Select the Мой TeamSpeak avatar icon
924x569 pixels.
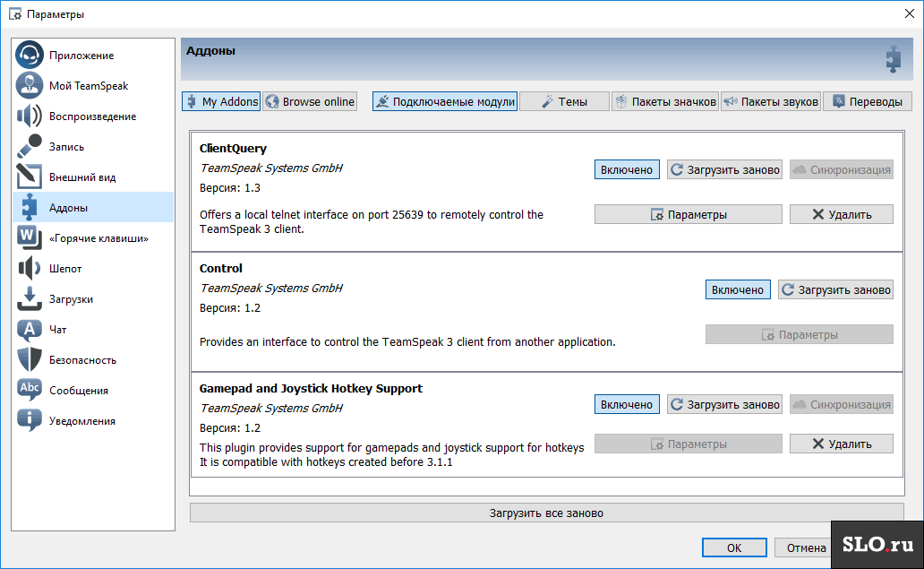click(30, 85)
